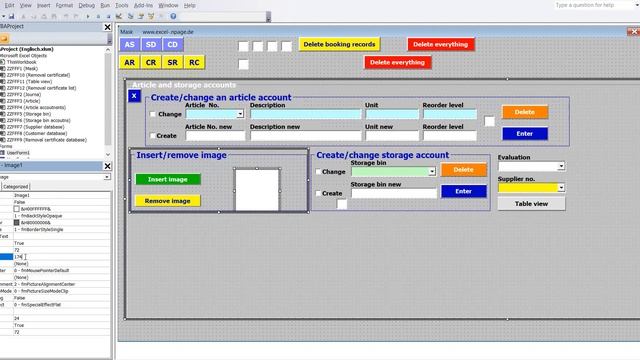Open the Format menu
The image size is (640, 360).
pyautogui.click(x=64, y=5)
